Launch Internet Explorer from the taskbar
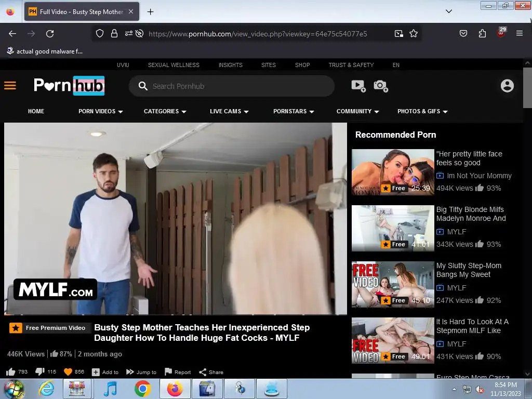Image resolution: width=532 pixels, height=399 pixels. pos(46,389)
